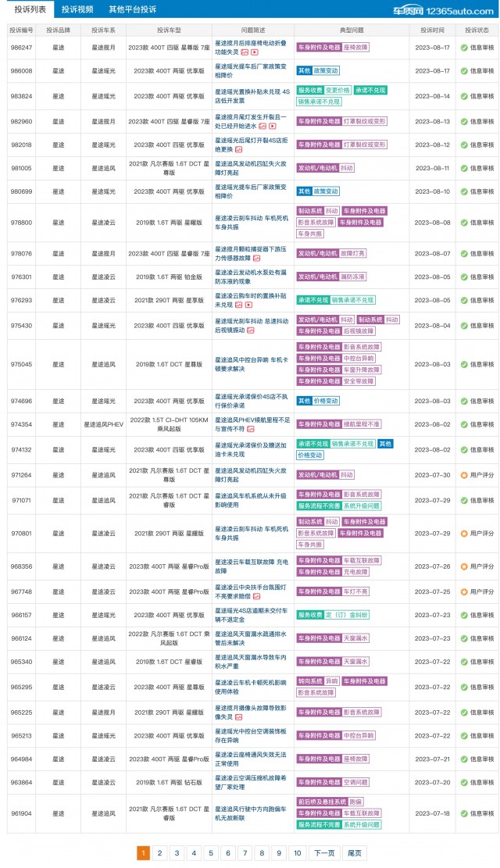
Task: Open complaint description 星途揽月后排座椅电动折叠功能失灵
Action: coord(251,48)
